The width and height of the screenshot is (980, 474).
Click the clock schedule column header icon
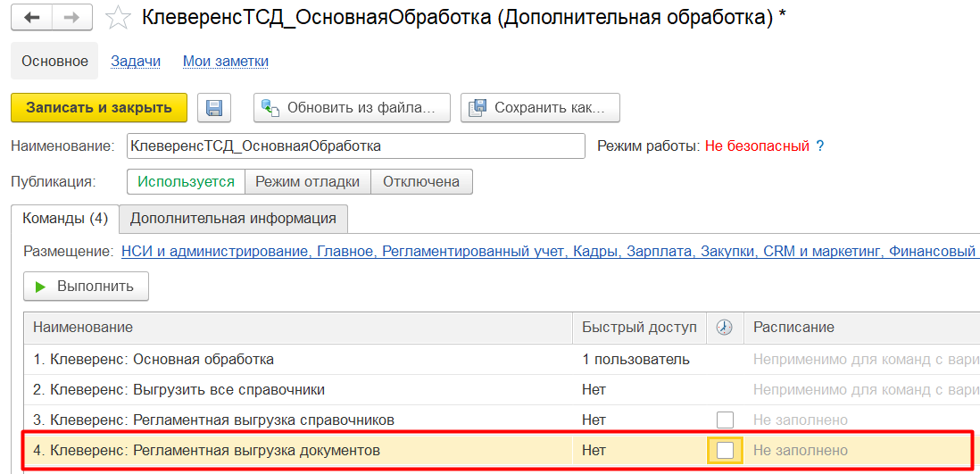[725, 328]
